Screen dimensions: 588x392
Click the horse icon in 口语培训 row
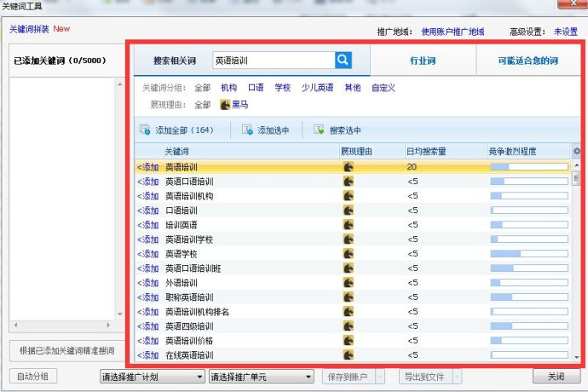point(348,210)
